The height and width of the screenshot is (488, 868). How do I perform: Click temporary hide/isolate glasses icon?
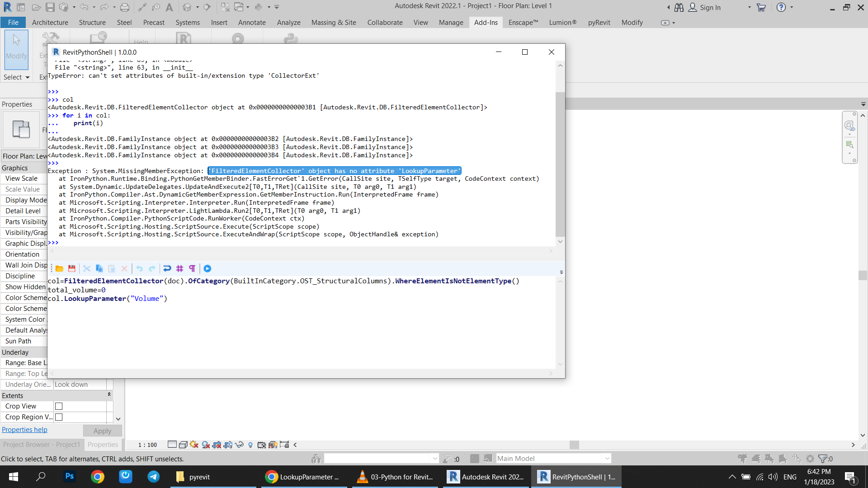pyautogui.click(x=239, y=445)
